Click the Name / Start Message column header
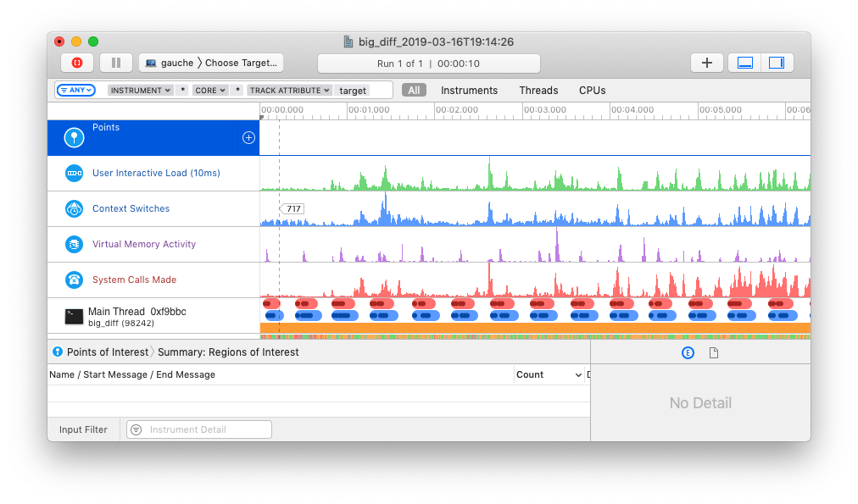The width and height of the screenshot is (858, 504). 132,374
